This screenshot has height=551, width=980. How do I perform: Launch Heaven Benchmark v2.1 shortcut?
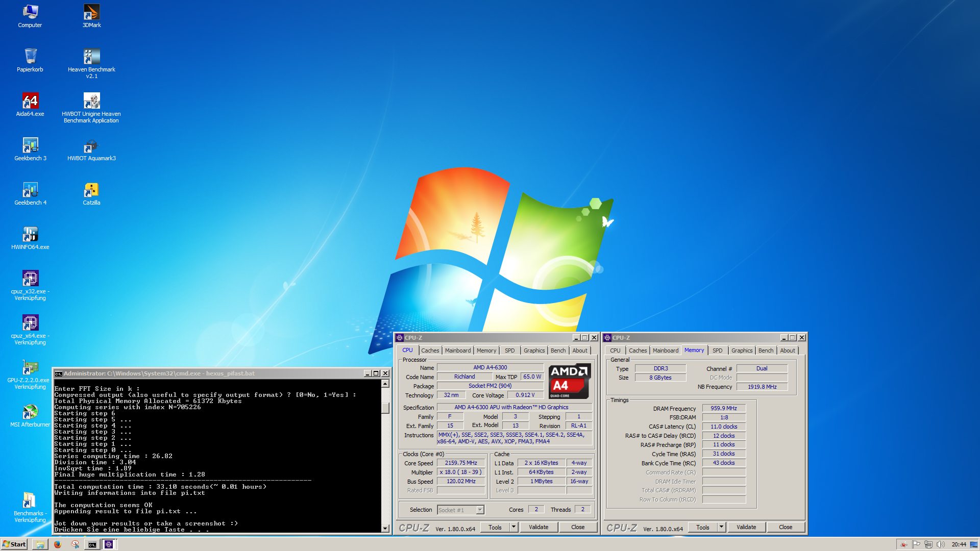(x=91, y=63)
